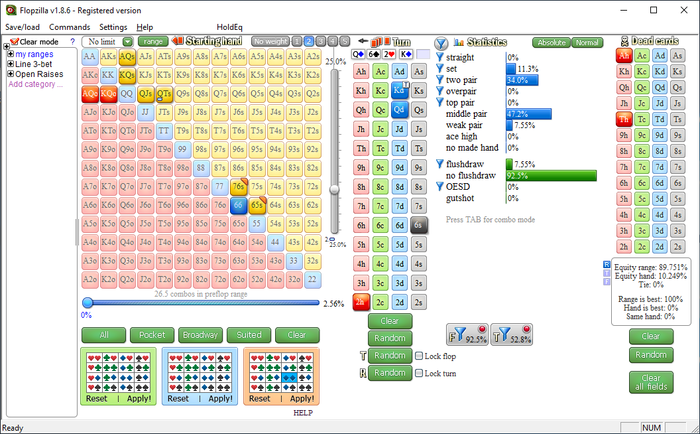700x434 pixels.
Task: Click the red cards icon beside Starting hand
Action: click(x=178, y=41)
